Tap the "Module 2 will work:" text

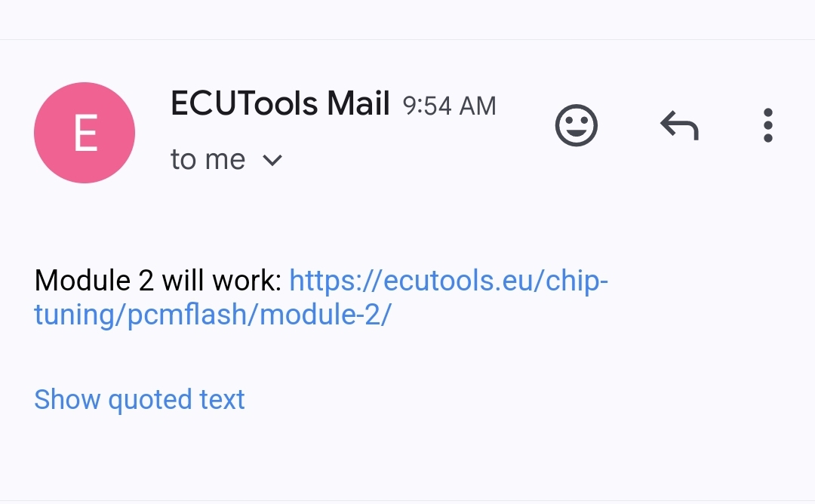(158, 281)
